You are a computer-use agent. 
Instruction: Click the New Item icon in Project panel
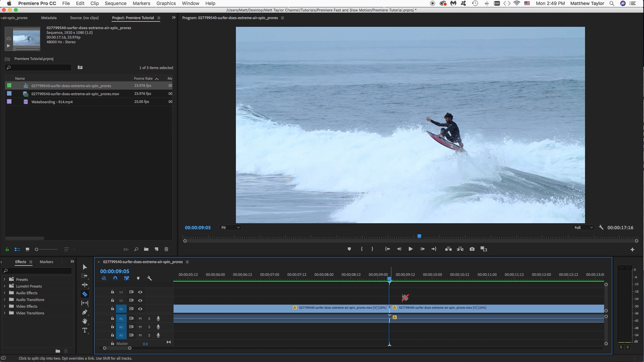pyautogui.click(x=156, y=249)
